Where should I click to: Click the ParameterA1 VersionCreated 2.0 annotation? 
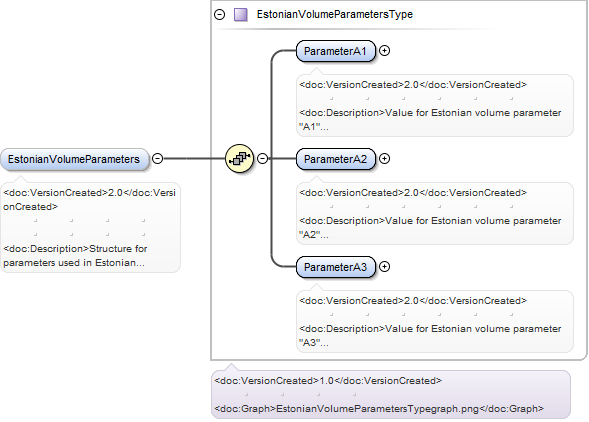point(413,85)
